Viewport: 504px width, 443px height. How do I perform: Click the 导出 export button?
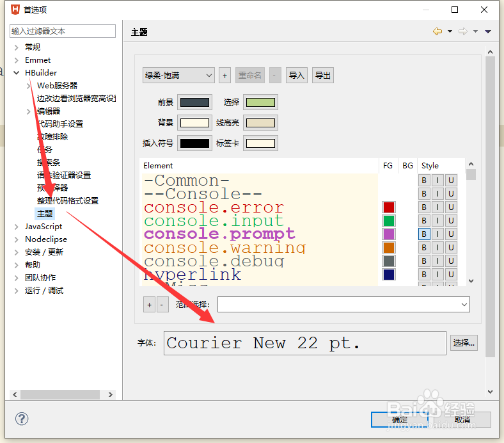pos(323,76)
